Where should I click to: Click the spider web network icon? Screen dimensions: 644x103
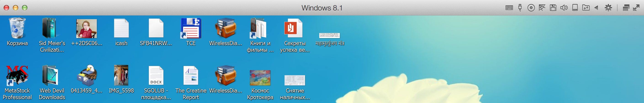[x=542, y=8]
